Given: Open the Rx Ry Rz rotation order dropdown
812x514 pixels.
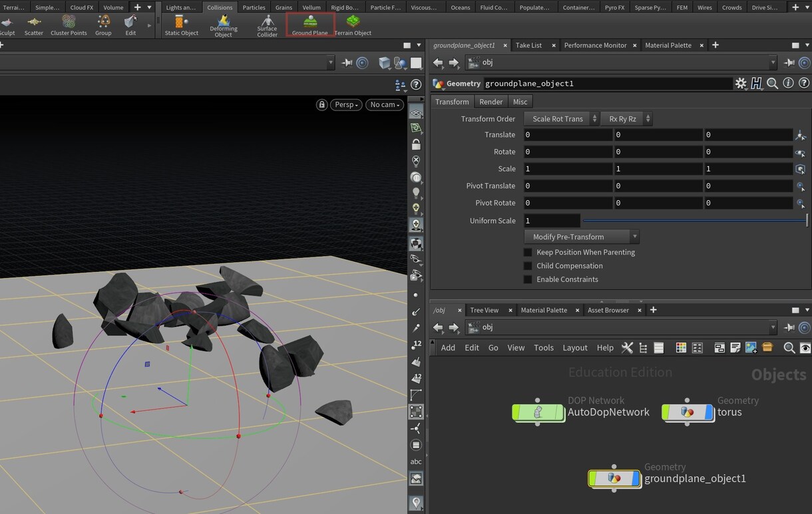Looking at the screenshot, I should coord(626,119).
